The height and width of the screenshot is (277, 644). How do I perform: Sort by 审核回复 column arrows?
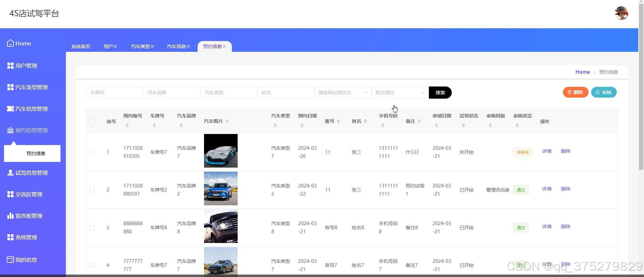coord(490,125)
